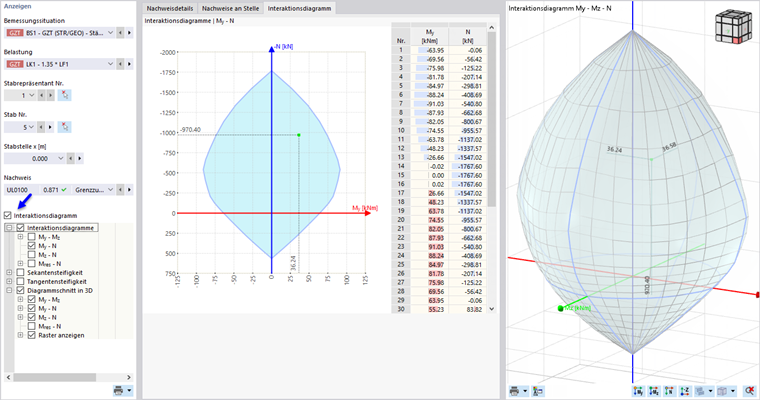The height and width of the screenshot is (400, 760).
Task: Check Mz - N under Interaktionsdiagramme
Action: click(x=32, y=255)
